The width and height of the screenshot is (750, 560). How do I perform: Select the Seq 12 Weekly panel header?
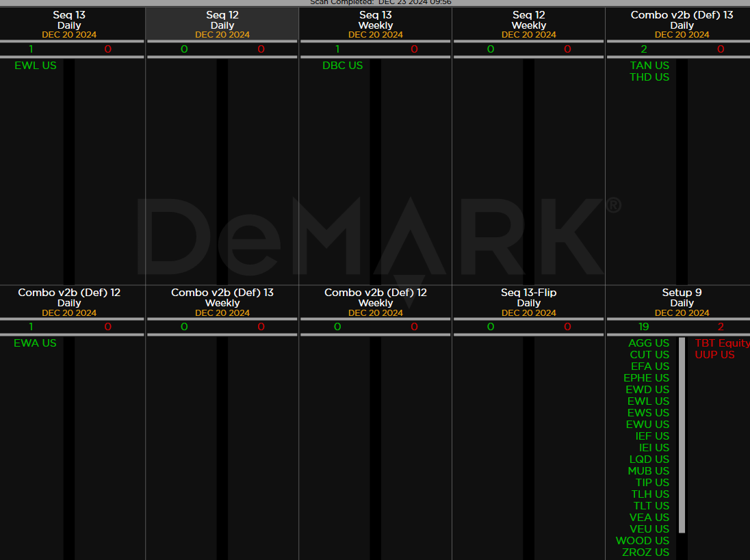tap(528, 25)
